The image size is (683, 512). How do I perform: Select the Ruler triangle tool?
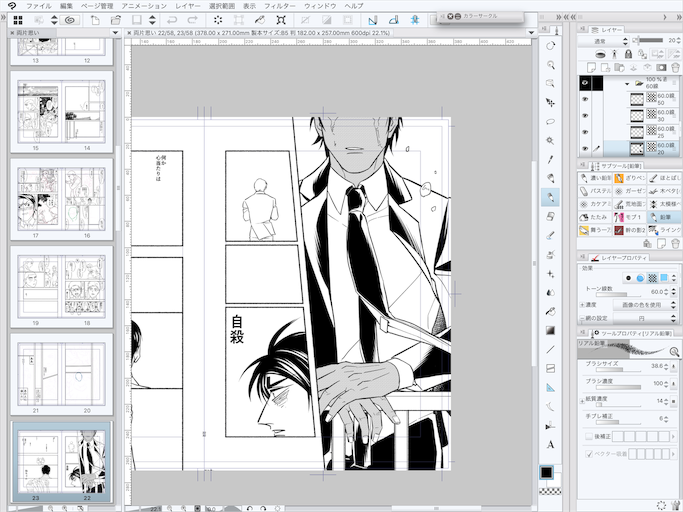(551, 387)
